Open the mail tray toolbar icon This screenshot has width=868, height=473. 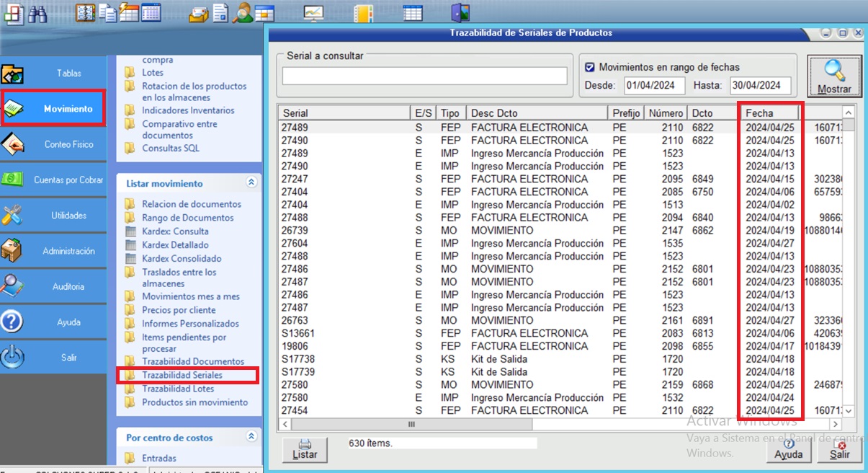(200, 13)
